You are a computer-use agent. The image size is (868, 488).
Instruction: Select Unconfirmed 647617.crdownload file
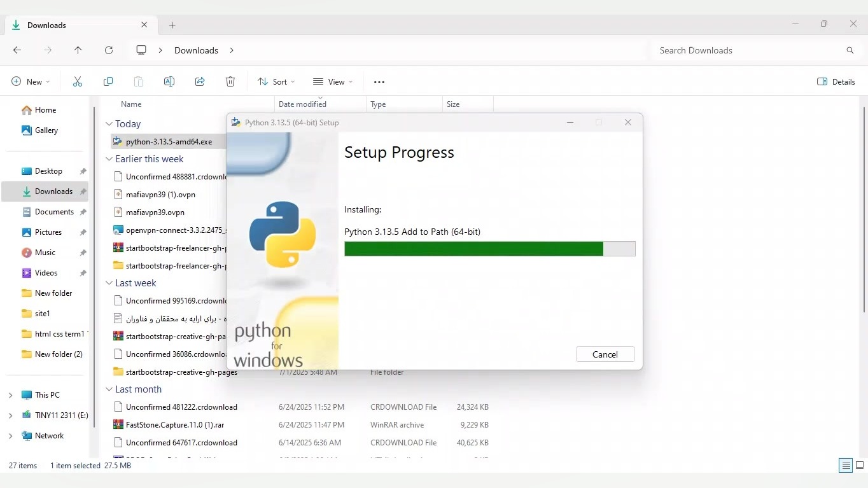point(181,443)
